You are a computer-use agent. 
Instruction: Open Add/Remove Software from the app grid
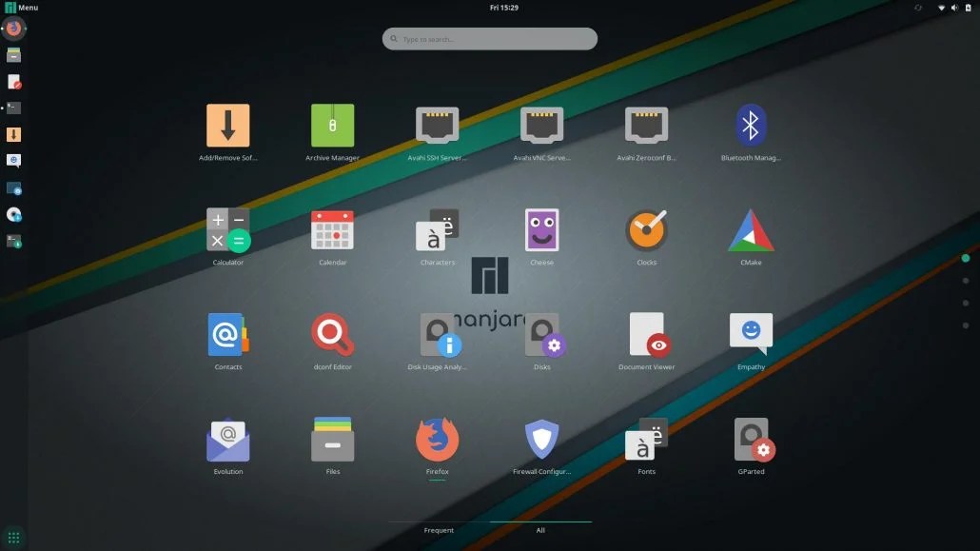tap(228, 132)
